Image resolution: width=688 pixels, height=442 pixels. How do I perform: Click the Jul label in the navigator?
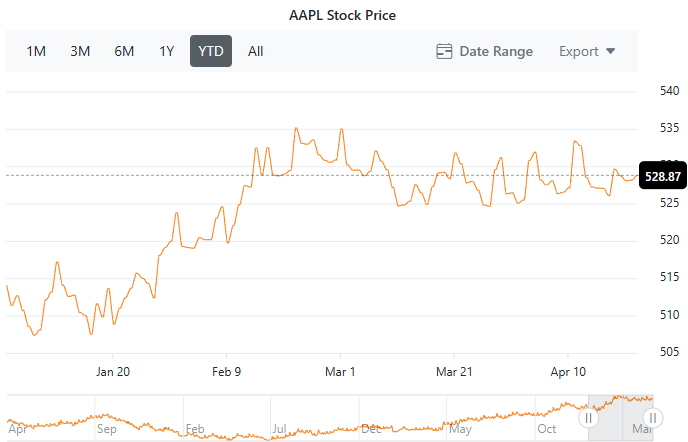(x=279, y=429)
